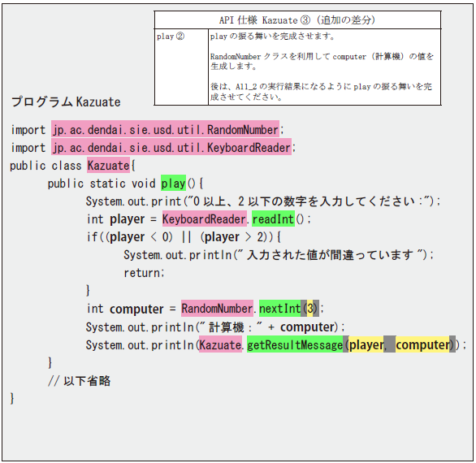Click the println line '入力された値が間違っています'
This screenshot has height=463, width=476.
279,255
